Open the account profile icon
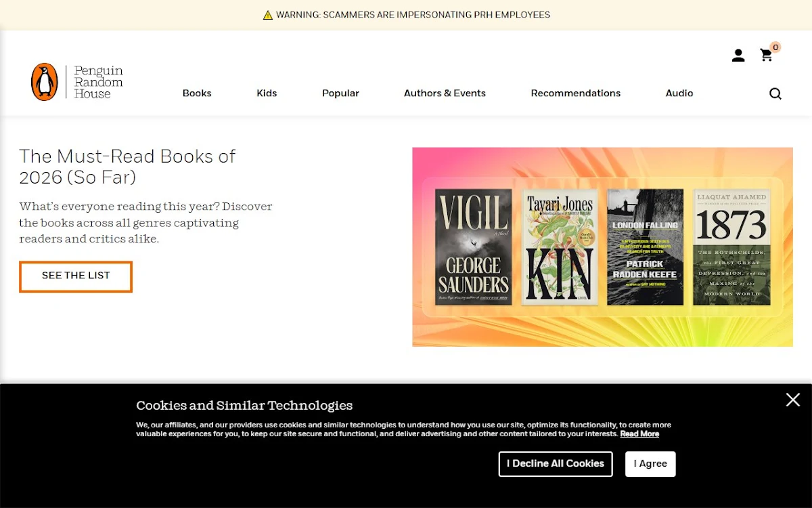The width and height of the screenshot is (812, 508). click(x=738, y=56)
